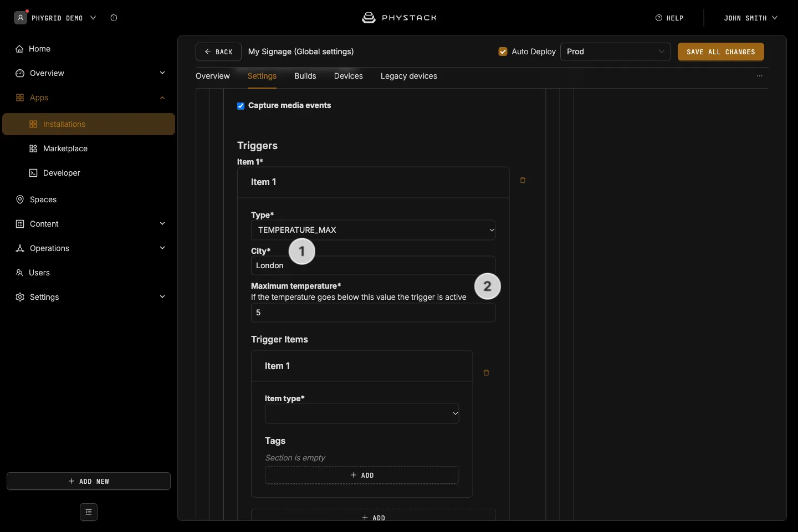Open the info icon beside Phygrid Demo
This screenshot has height=532, width=798.
(114, 18)
